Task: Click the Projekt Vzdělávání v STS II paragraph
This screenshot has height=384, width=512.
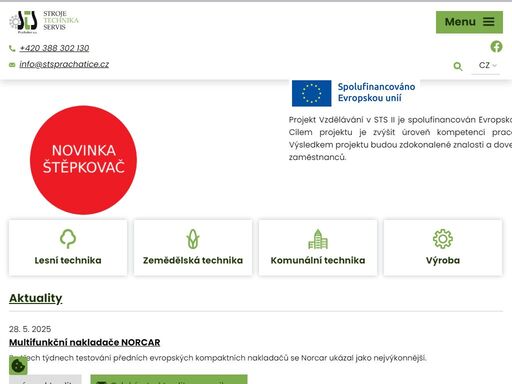Action: point(400,138)
